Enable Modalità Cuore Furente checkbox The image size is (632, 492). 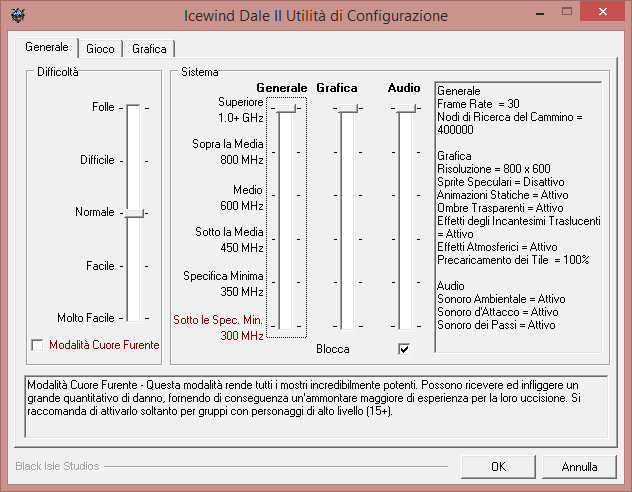(37, 345)
